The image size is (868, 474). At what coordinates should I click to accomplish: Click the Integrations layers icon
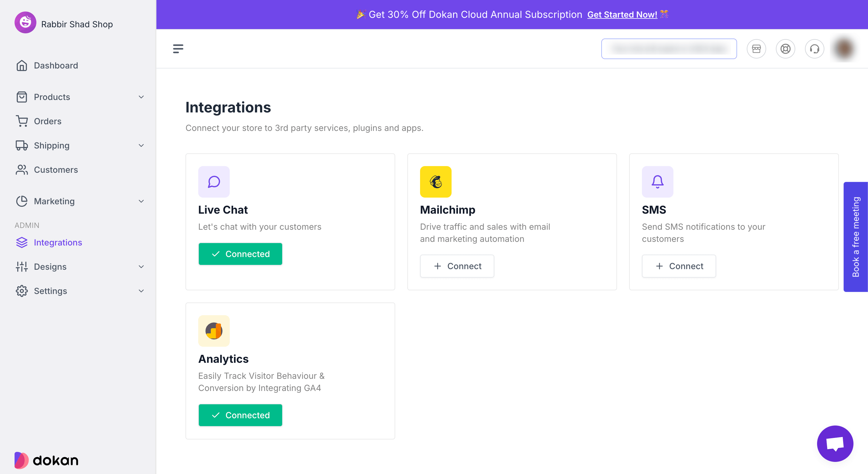(22, 242)
